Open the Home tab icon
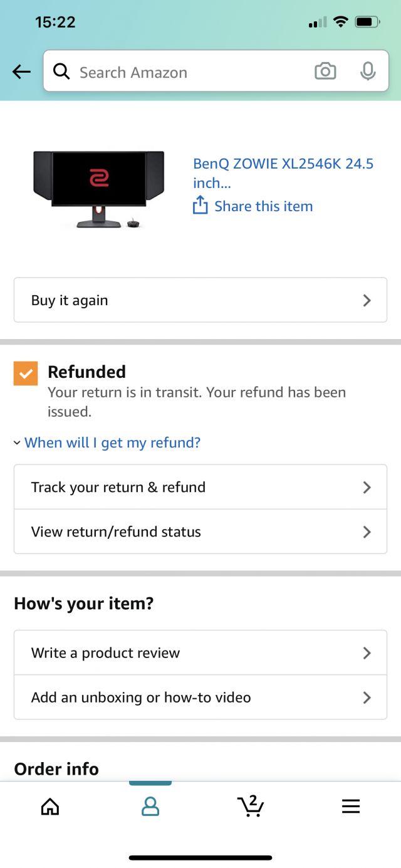Image resolution: width=401 pixels, height=868 pixels. pos(50,806)
